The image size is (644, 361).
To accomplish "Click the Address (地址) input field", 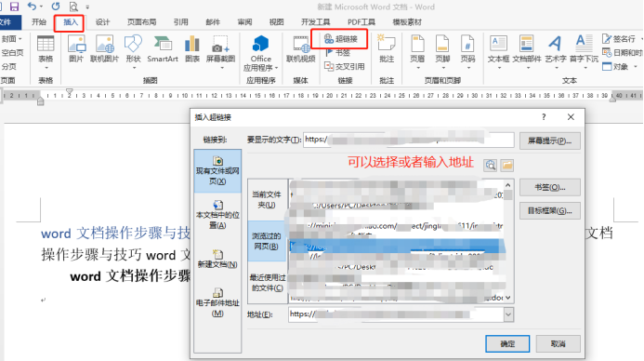I will coord(396,314).
